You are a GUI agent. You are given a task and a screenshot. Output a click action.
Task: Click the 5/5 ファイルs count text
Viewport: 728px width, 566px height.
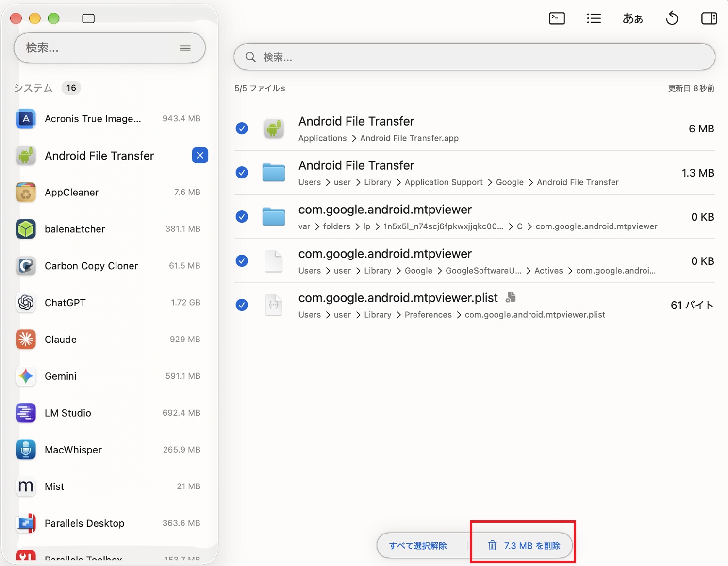pos(260,88)
